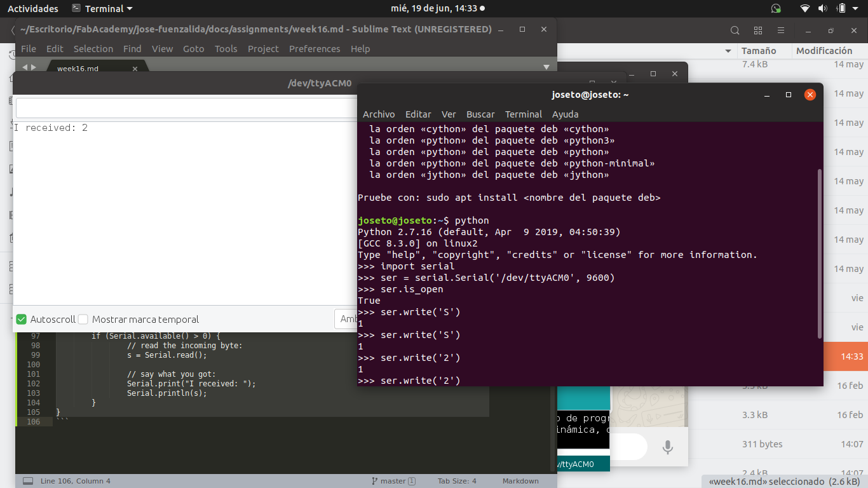
Task: Open the Buscar menu in the terminal
Action: (480, 114)
